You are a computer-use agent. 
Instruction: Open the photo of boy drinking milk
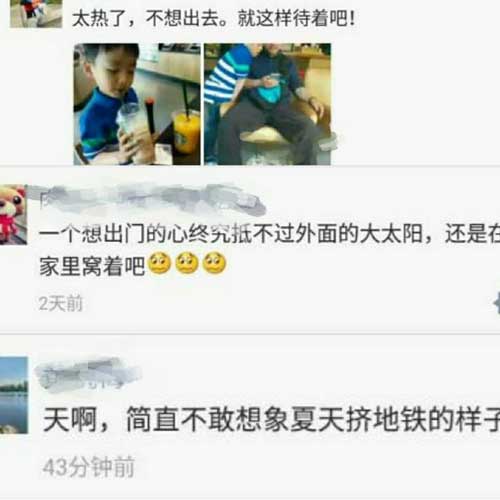[137, 104]
